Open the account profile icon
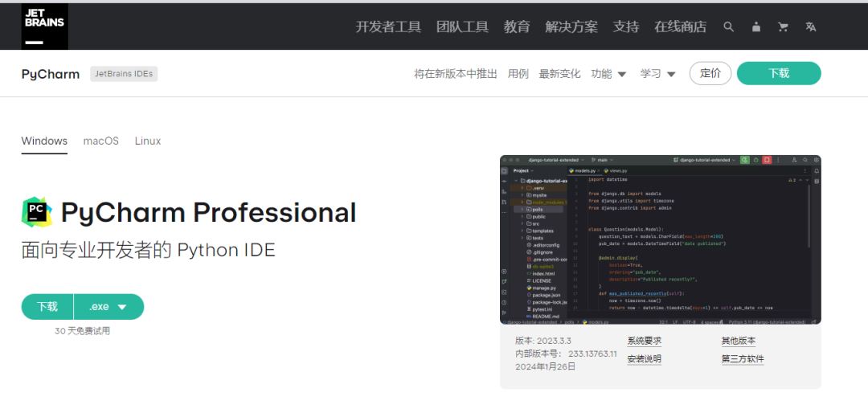Screen dimensions: 868x417 point(755,27)
